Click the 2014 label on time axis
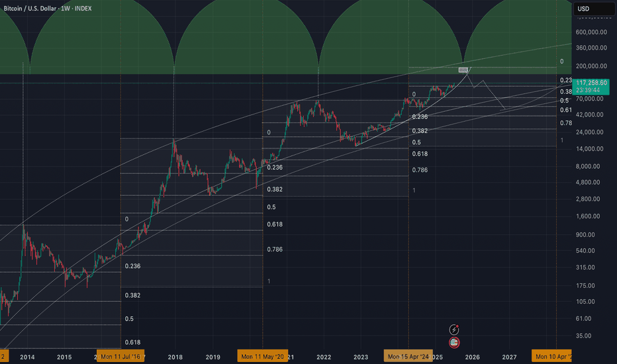 [27, 357]
